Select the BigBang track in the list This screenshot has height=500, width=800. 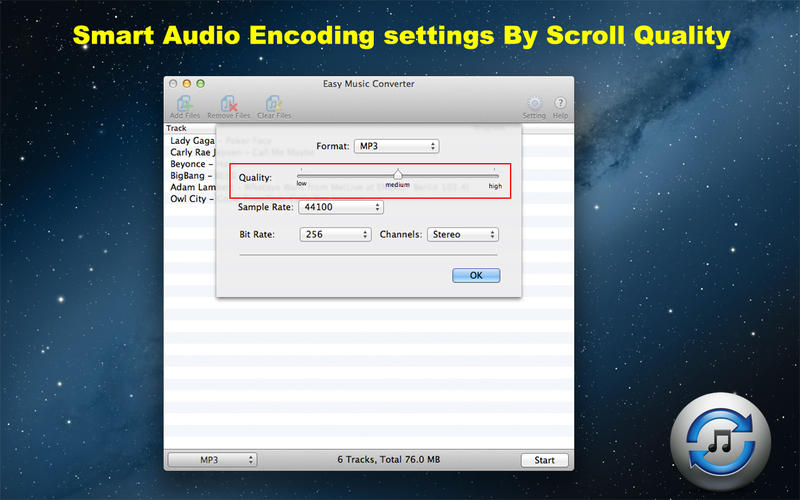(190, 175)
